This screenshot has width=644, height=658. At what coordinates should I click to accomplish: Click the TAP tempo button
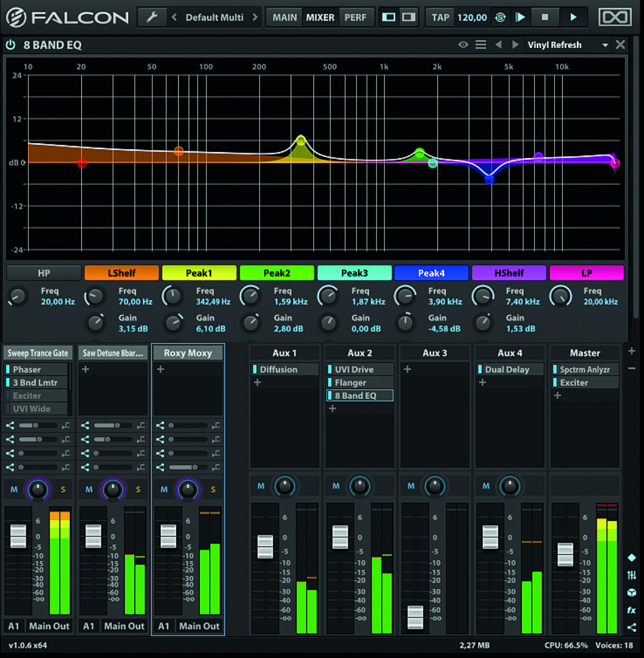point(440,17)
